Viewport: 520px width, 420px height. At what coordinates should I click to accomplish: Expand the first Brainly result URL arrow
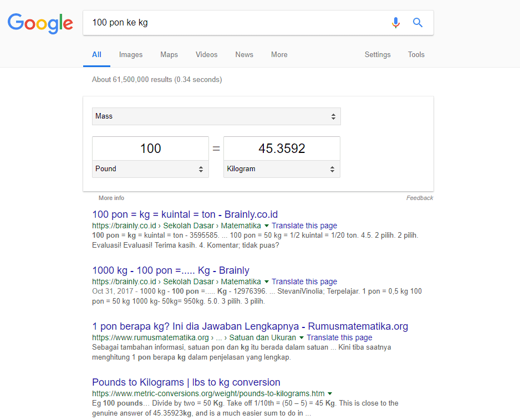266,226
